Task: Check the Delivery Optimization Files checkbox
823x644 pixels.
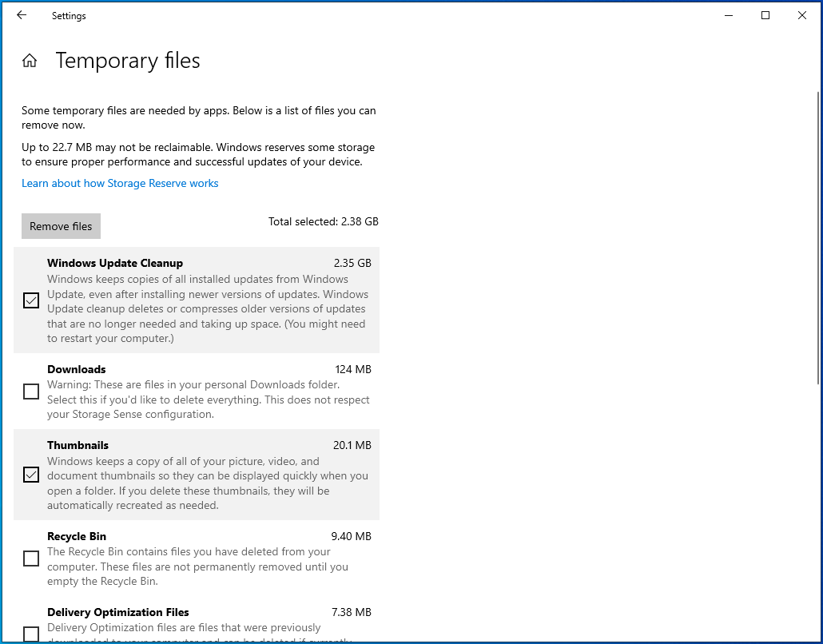Action: coord(31,634)
